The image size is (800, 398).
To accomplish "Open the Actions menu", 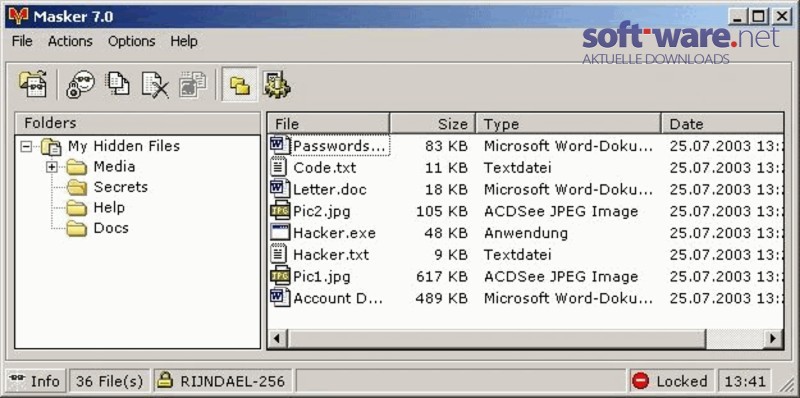I will pos(70,41).
